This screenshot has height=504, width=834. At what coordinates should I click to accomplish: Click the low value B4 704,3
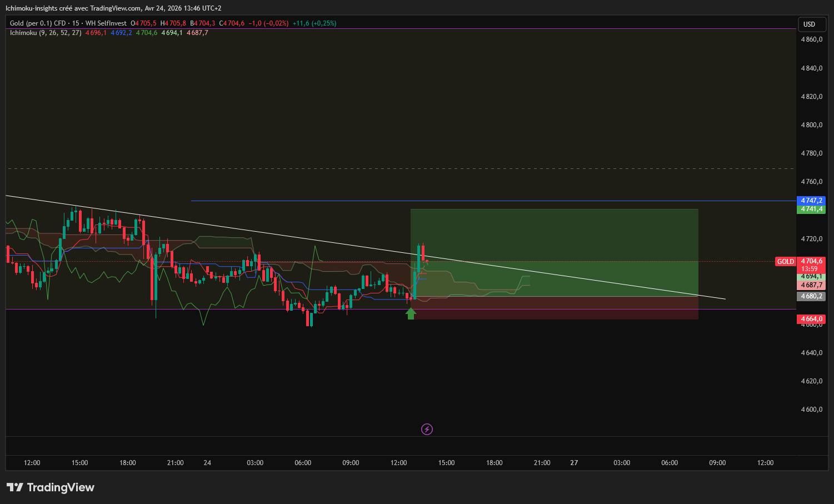pos(203,23)
